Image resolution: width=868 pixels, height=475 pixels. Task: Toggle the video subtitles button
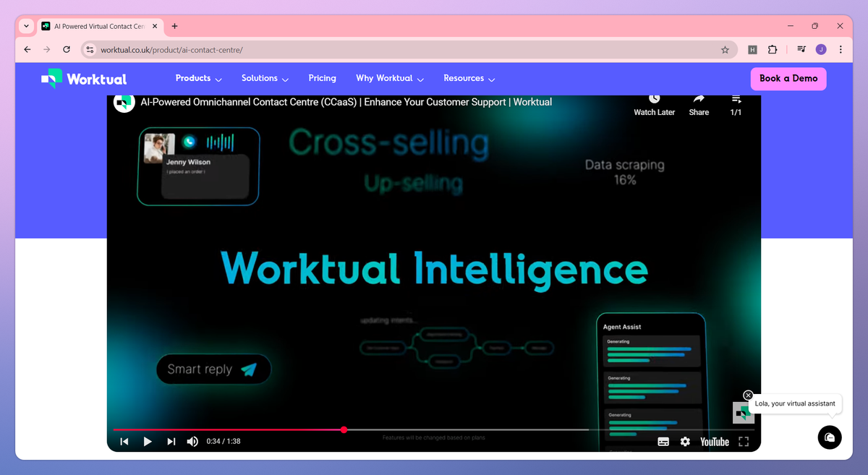point(663,442)
